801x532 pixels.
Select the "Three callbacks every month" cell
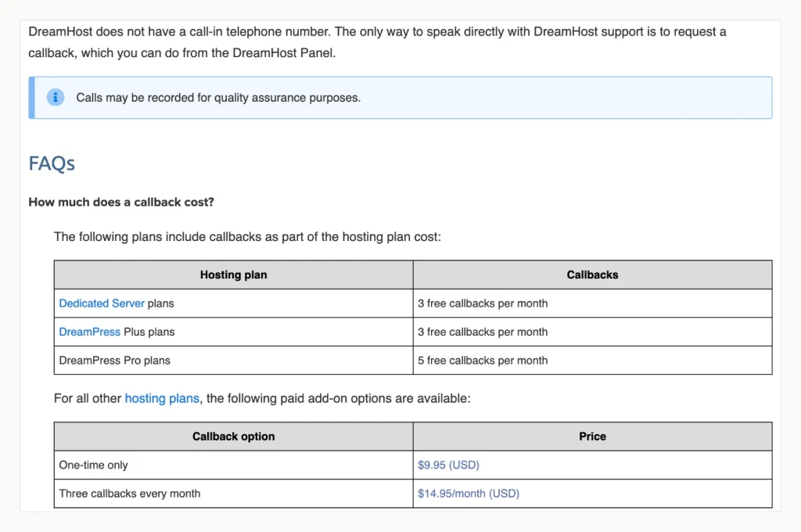[233, 493]
